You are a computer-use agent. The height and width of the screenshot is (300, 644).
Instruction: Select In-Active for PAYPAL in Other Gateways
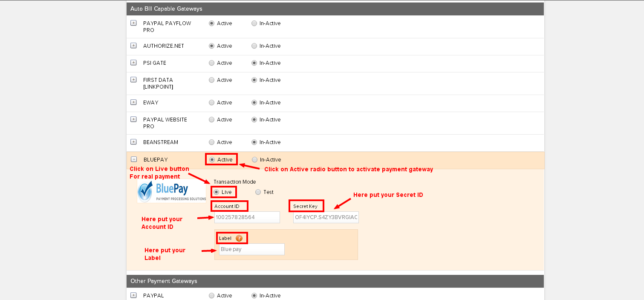254,296
